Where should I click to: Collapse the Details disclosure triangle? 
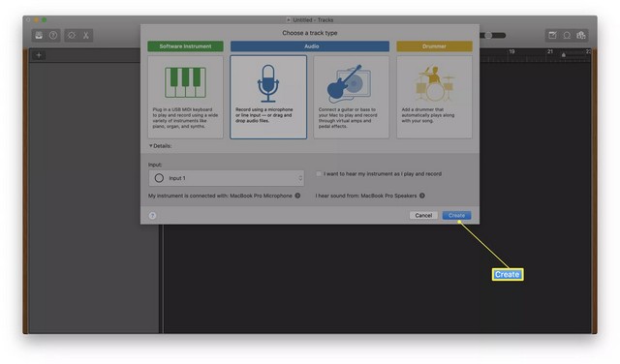pyautogui.click(x=151, y=146)
